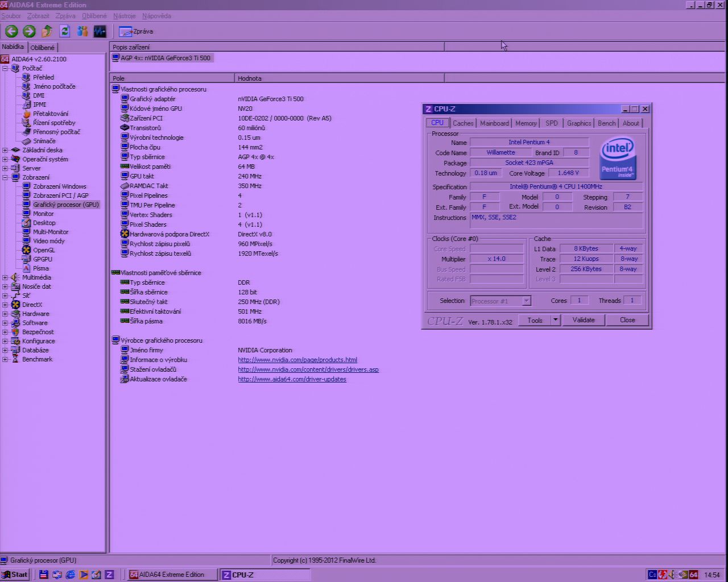
Task: Switch to the Mainboard tab in CPU-Z
Action: (x=494, y=123)
